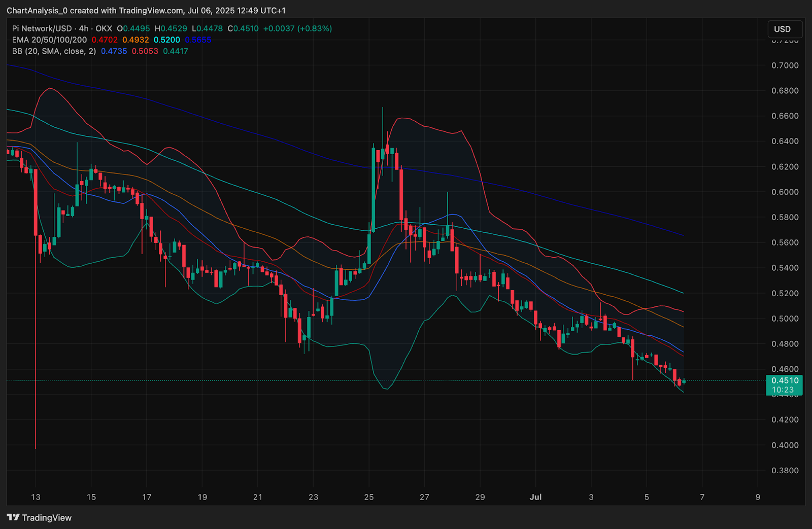812x529 pixels.
Task: Click date 13 on the time axis
Action: (x=36, y=497)
